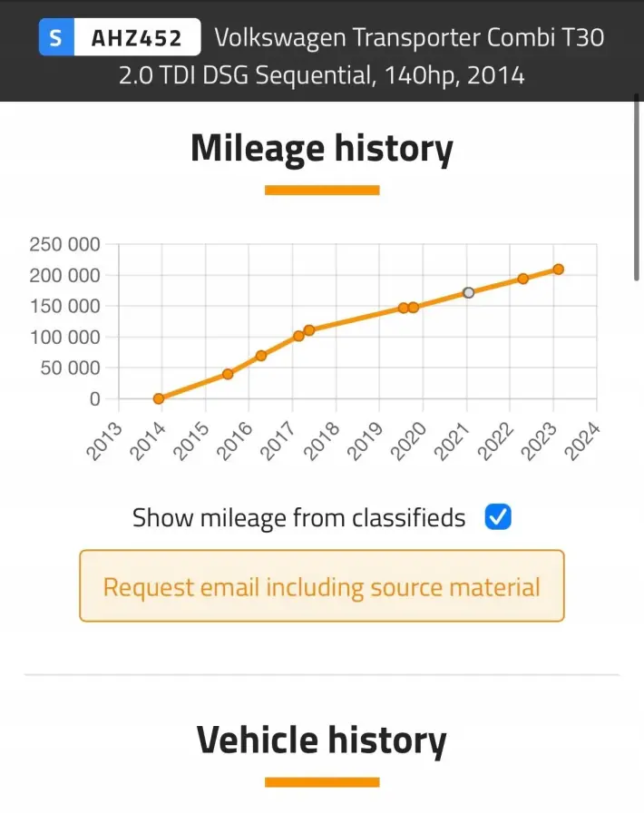
Task: Request email including source material
Action: pyautogui.click(x=322, y=586)
